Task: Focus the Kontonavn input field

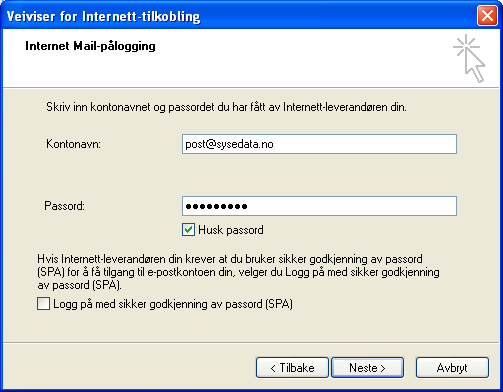Action: (319, 144)
